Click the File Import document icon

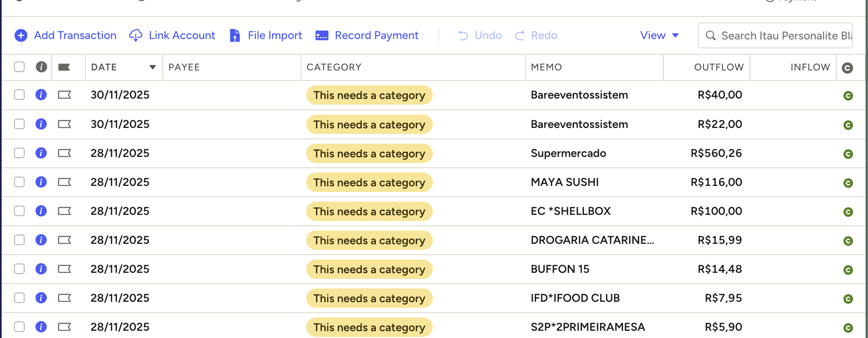click(x=235, y=35)
